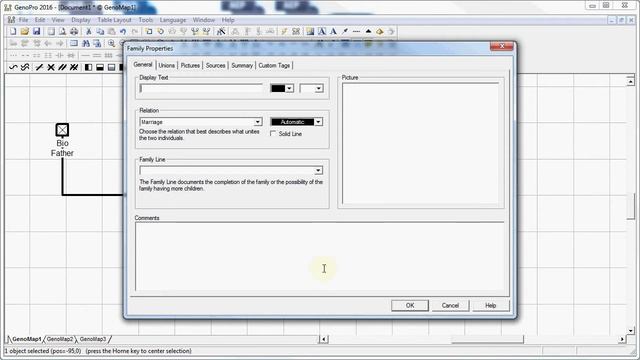Open the Display Text color dropdown arrow
This screenshot has height=360, width=640.
click(289, 88)
